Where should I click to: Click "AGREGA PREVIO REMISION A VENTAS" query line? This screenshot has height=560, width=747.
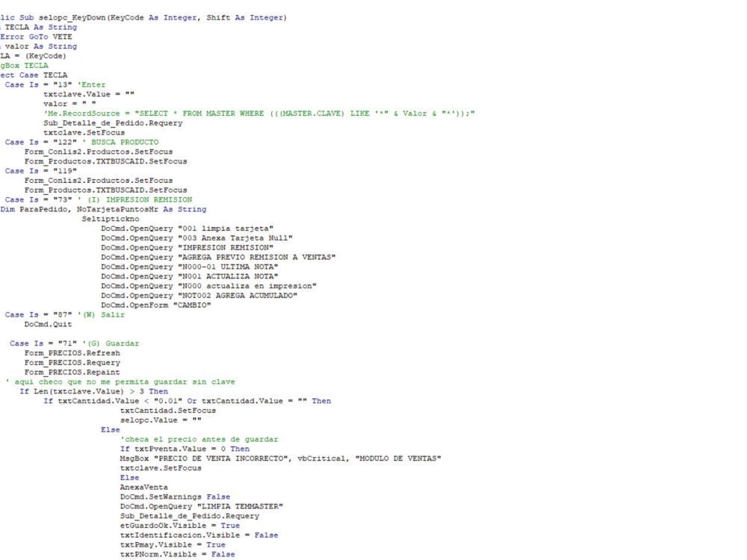(218, 257)
